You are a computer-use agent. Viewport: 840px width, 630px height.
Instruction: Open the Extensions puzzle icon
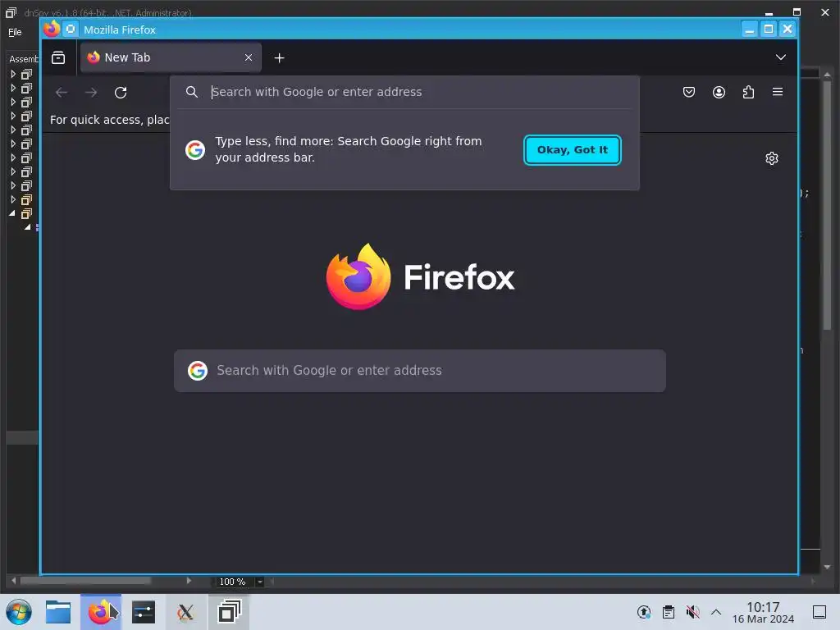[x=748, y=92]
